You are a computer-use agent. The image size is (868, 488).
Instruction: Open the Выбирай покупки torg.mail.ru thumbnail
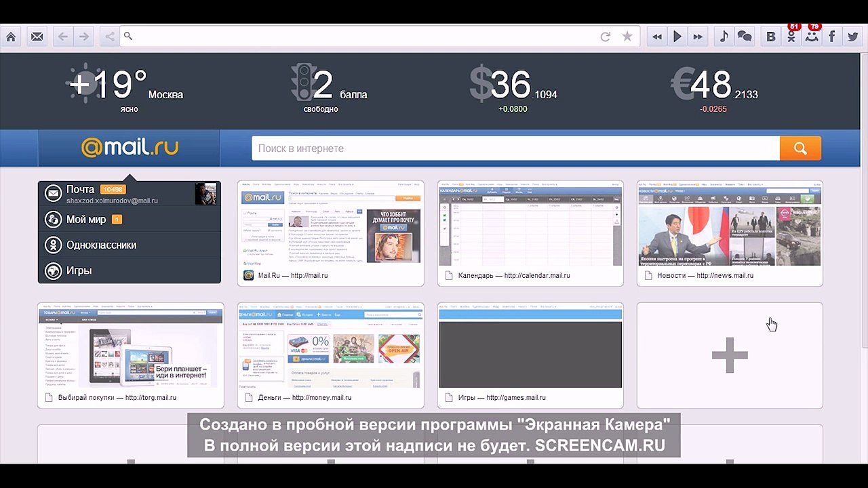tap(130, 355)
